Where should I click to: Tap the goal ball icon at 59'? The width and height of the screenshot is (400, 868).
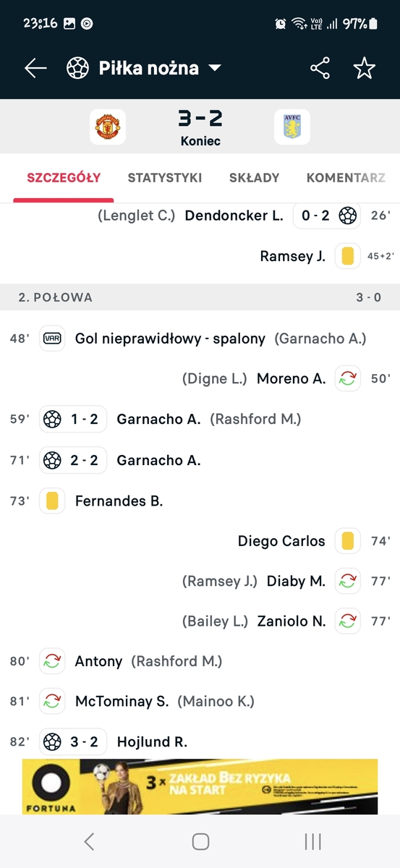tap(52, 419)
